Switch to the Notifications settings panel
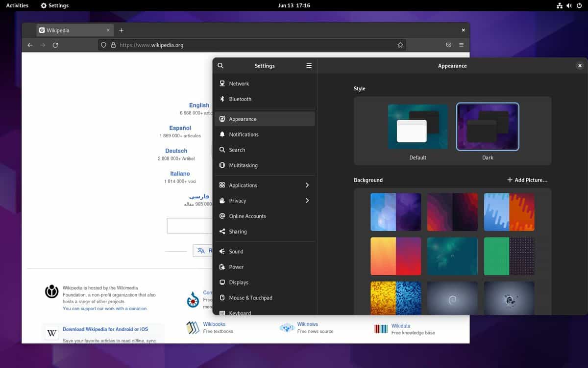Viewport: 588px width, 368px height. [x=244, y=134]
